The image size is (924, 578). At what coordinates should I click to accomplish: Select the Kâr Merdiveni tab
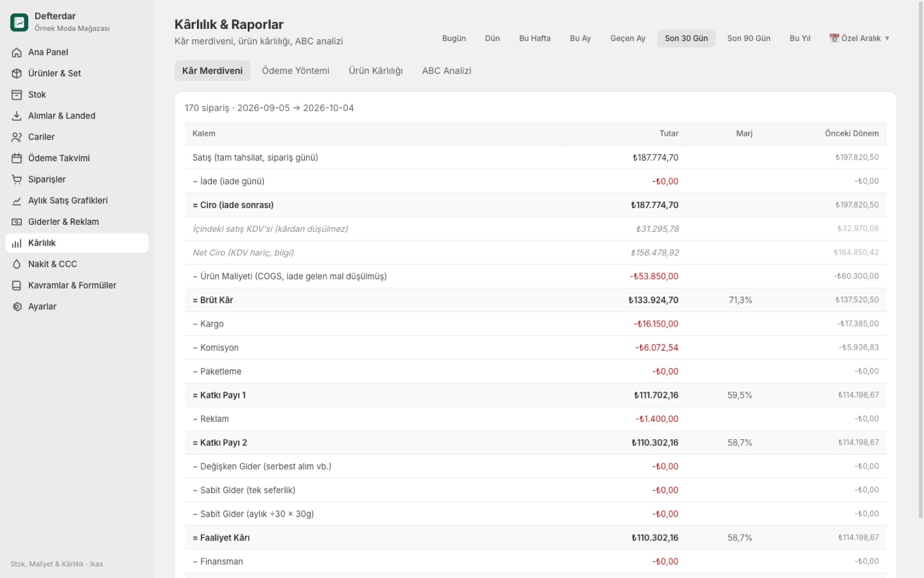(x=213, y=71)
